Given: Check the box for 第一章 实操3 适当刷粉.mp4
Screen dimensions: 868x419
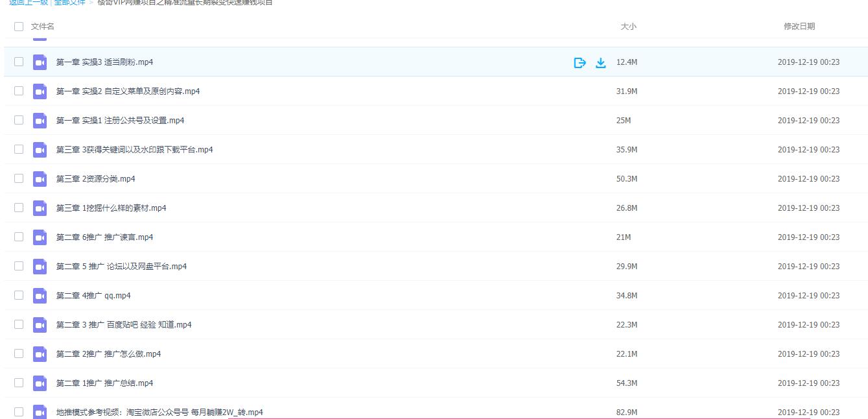Looking at the screenshot, I should point(19,62).
